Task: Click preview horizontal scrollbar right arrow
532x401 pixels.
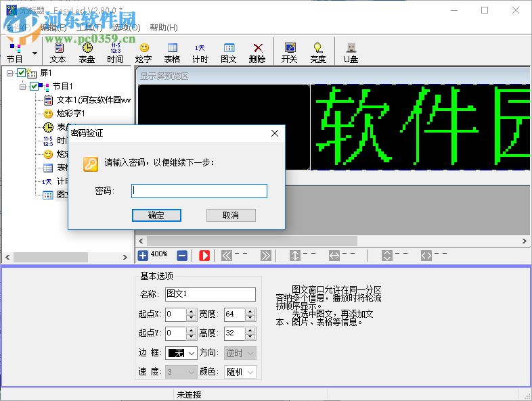Action: [x=525, y=241]
